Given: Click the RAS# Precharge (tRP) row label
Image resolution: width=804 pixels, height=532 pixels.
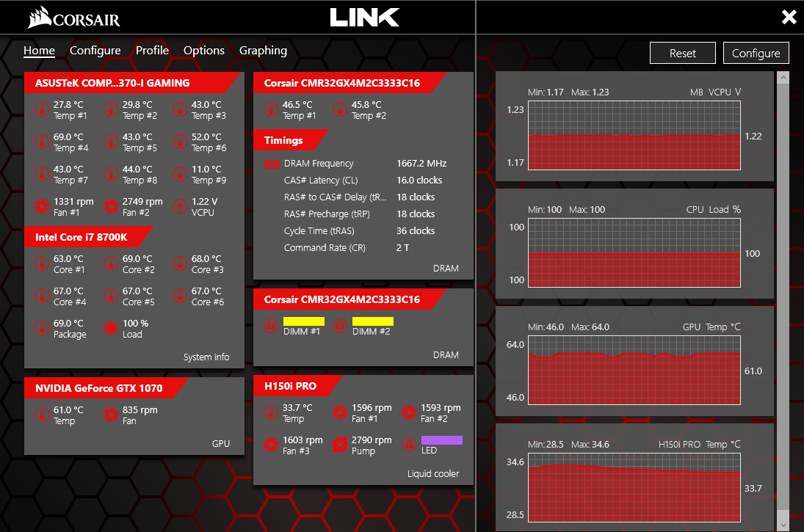Looking at the screenshot, I should coord(327,214).
